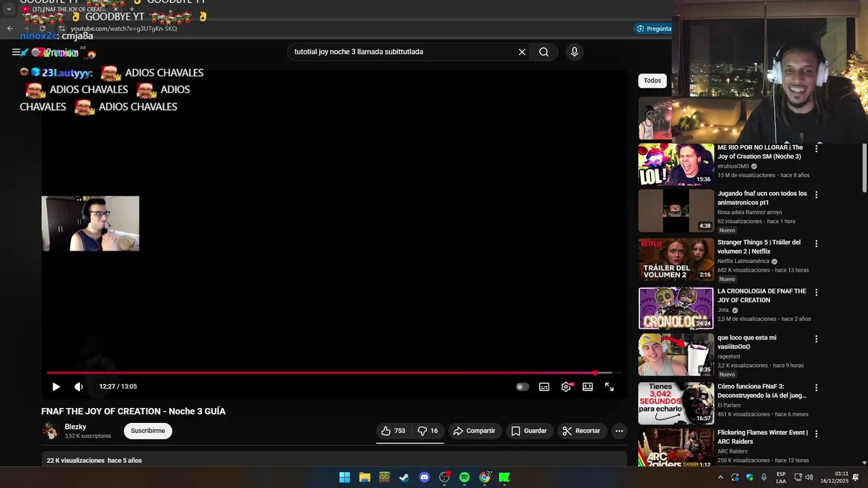
Task: Like the video with the 753 thumbs-up
Action: (393, 431)
